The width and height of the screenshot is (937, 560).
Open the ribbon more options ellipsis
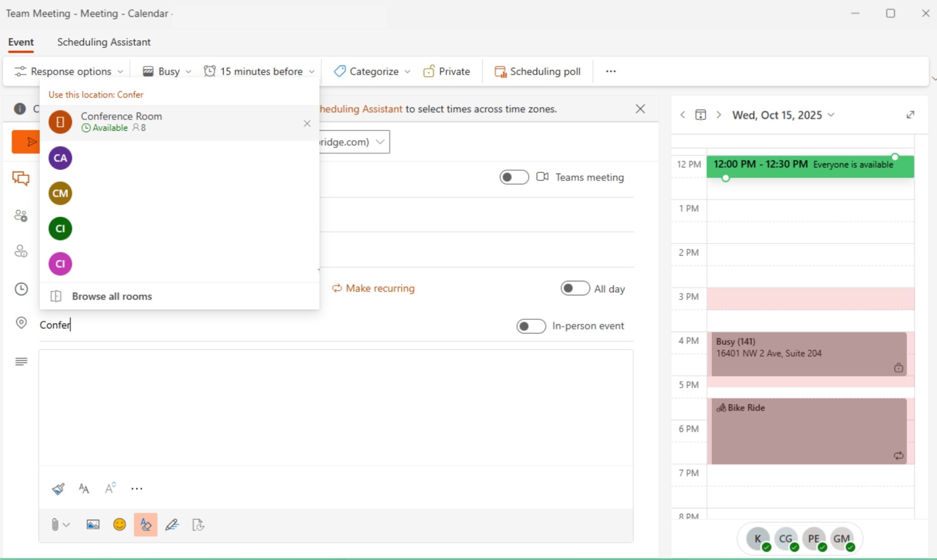point(611,71)
